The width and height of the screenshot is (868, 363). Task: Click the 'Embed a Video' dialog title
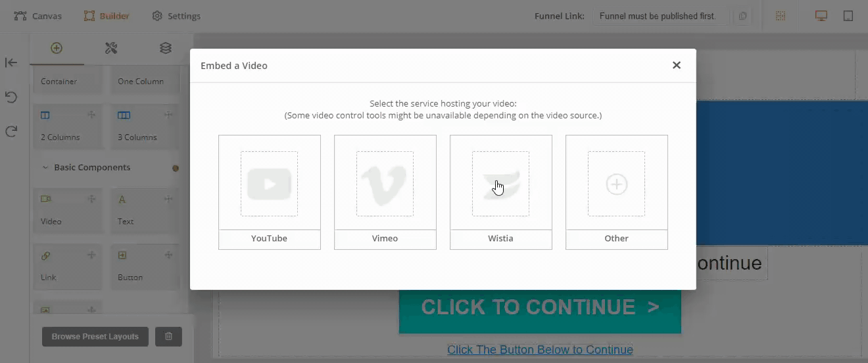(234, 66)
